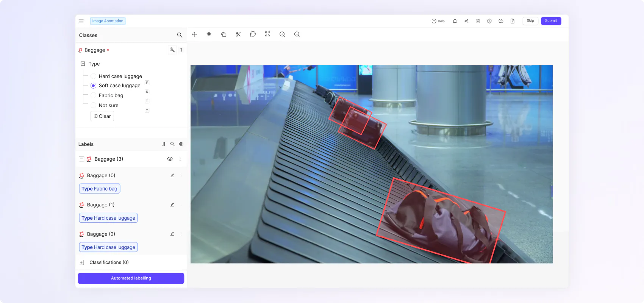Zoom out of the image
This screenshot has height=303, width=644.
tap(297, 34)
